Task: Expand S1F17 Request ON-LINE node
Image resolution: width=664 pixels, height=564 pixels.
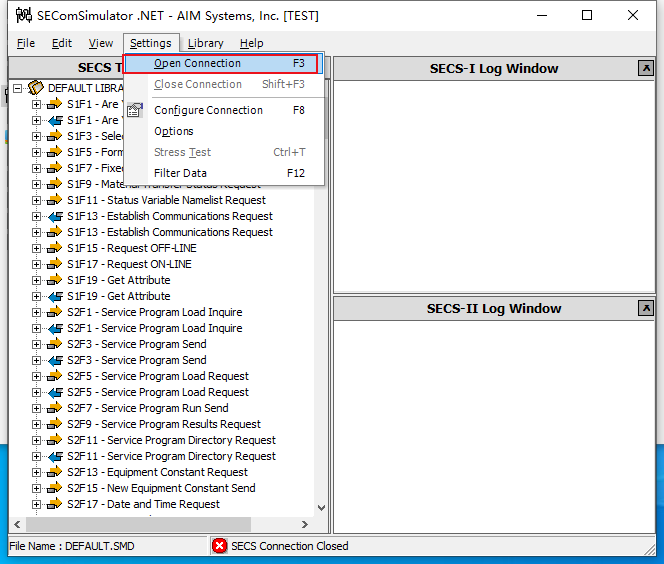Action: [x=36, y=264]
